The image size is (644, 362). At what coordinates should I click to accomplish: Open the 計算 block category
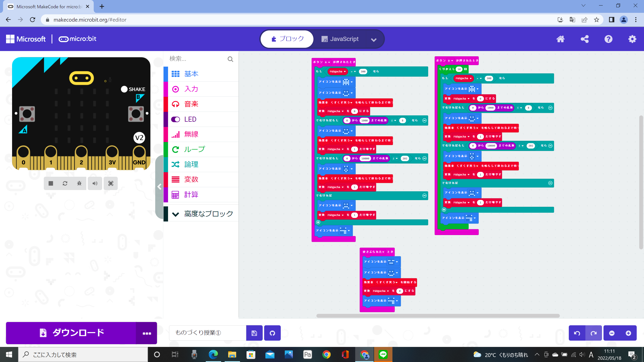[201, 195]
